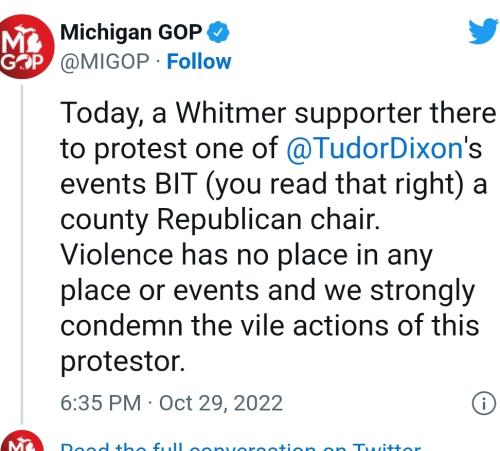Click the 'condemn the vile actions' line
This screenshot has width=500, height=451.
click(270, 325)
